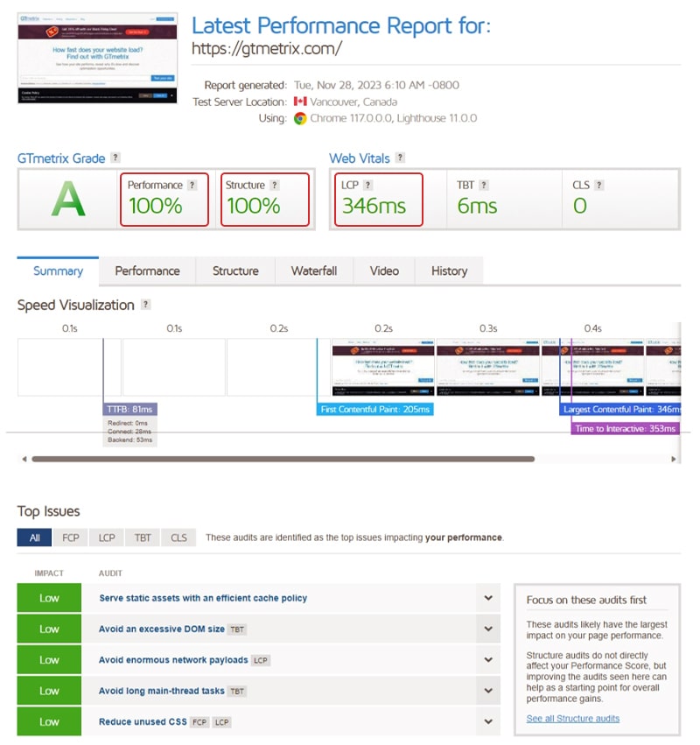Click the FCP tag on unused CSS row

199,722
